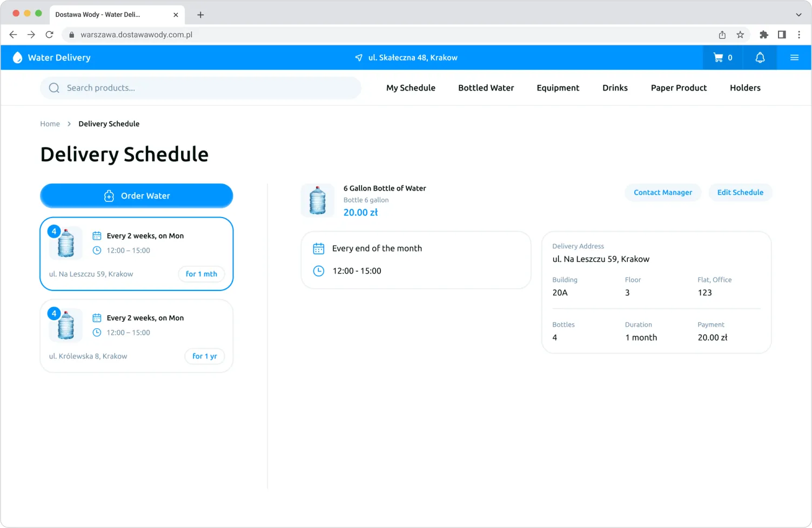This screenshot has height=528, width=812.
Task: Click the Edit Schedule button
Action: coord(740,193)
